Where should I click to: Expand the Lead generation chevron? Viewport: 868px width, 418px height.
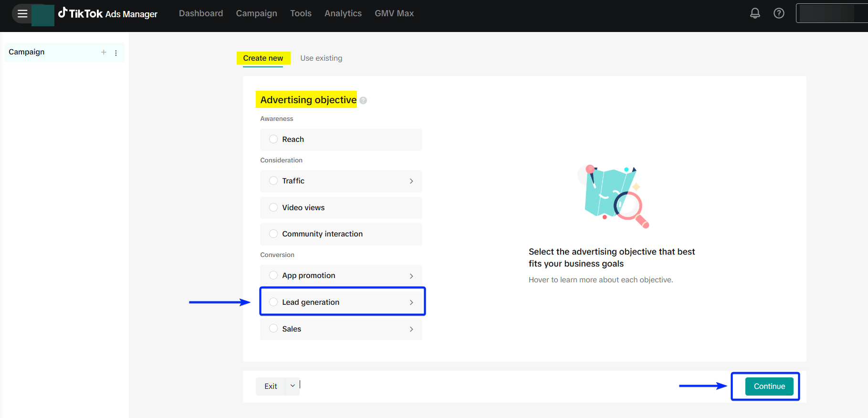tap(411, 302)
